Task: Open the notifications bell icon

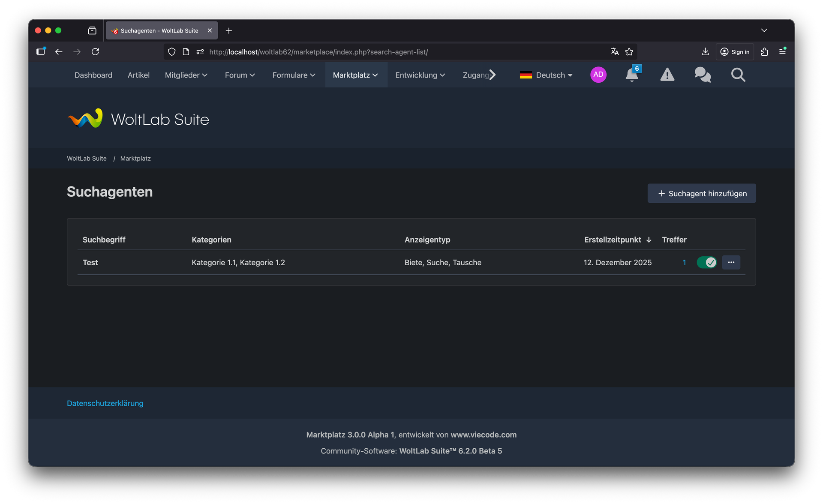Action: pyautogui.click(x=631, y=75)
